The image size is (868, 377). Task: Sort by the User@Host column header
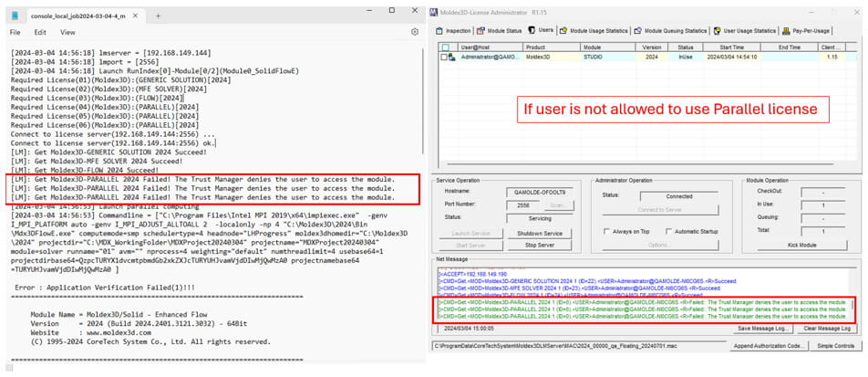tap(491, 47)
